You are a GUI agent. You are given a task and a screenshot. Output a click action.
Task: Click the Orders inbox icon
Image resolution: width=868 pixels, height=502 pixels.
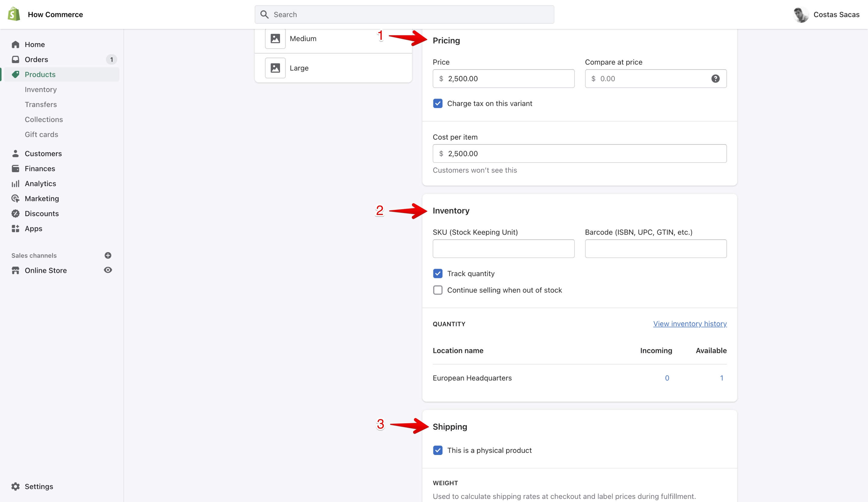(15, 59)
